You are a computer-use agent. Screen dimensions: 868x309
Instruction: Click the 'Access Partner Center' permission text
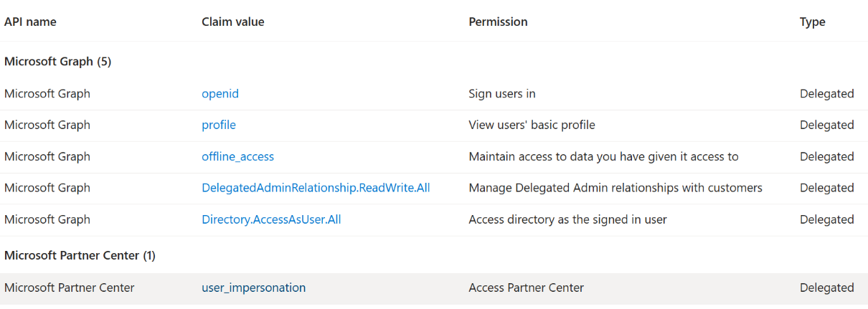click(526, 287)
